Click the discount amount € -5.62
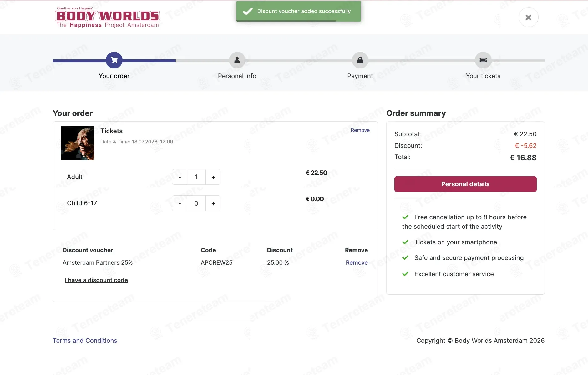 point(525,146)
